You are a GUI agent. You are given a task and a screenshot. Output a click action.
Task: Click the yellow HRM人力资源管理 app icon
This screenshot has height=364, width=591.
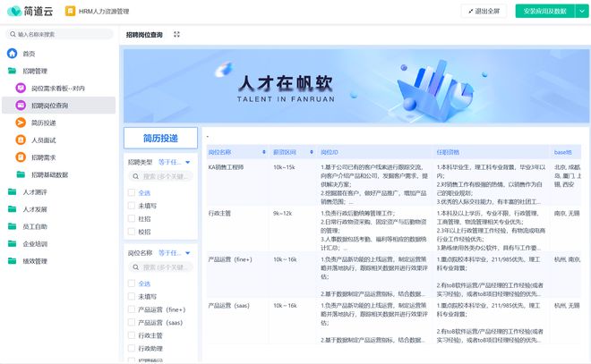pyautogui.click(x=70, y=12)
